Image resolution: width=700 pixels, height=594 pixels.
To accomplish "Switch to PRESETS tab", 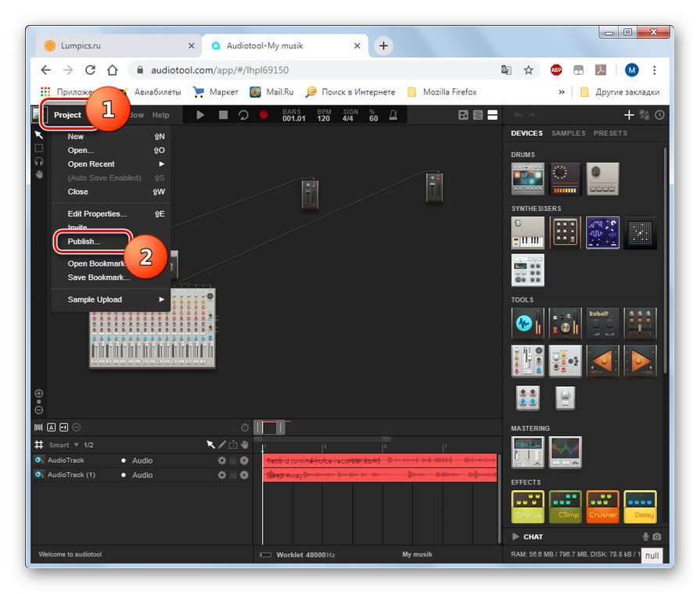I will [610, 134].
